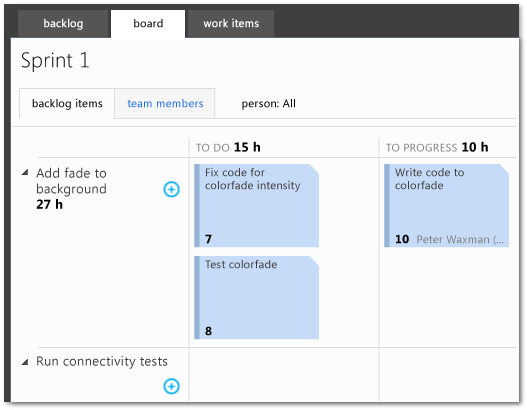
Task: Click the Sprint 1 title
Action: coord(55,60)
